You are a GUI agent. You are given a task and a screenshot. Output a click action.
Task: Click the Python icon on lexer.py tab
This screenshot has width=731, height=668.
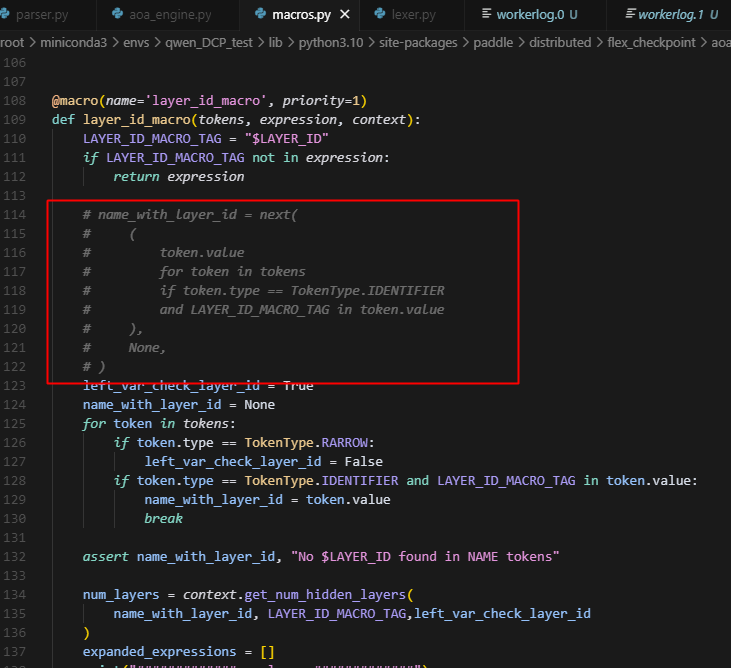point(381,15)
